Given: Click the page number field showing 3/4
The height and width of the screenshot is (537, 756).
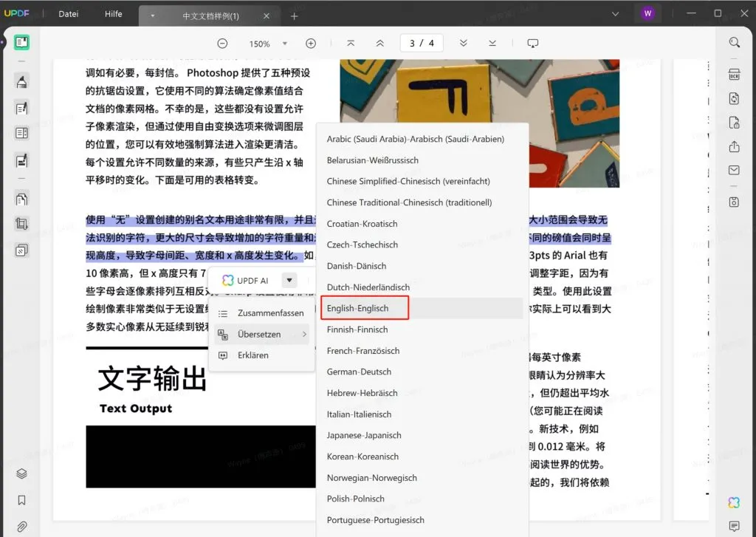Looking at the screenshot, I should click(421, 43).
